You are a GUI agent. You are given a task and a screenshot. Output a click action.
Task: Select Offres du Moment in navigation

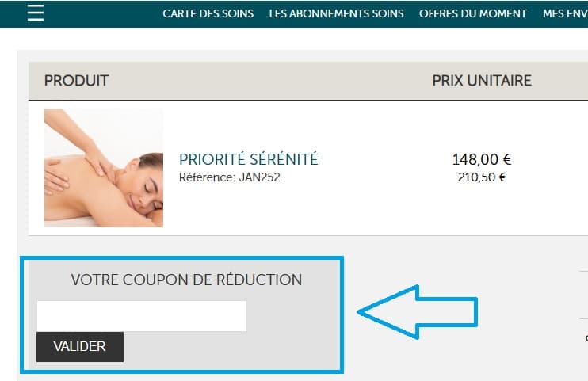click(x=473, y=13)
